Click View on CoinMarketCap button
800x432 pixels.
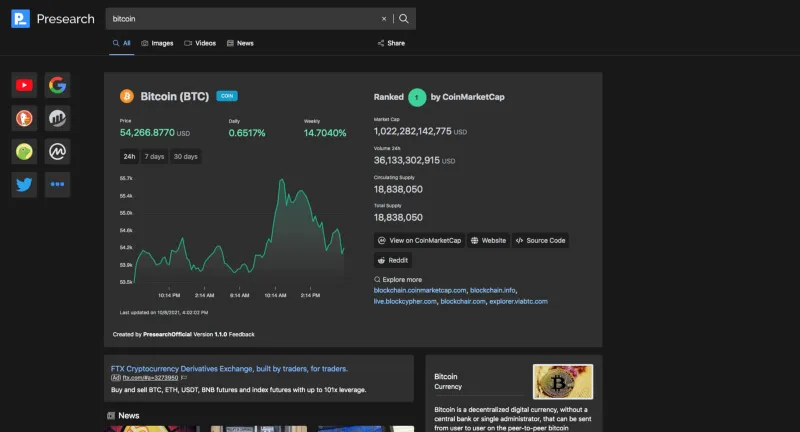[419, 241]
